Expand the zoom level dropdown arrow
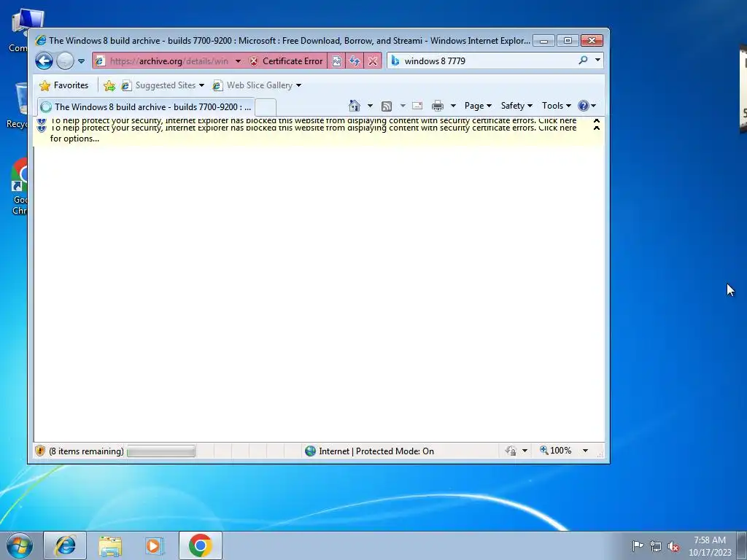The image size is (747, 560). click(586, 451)
